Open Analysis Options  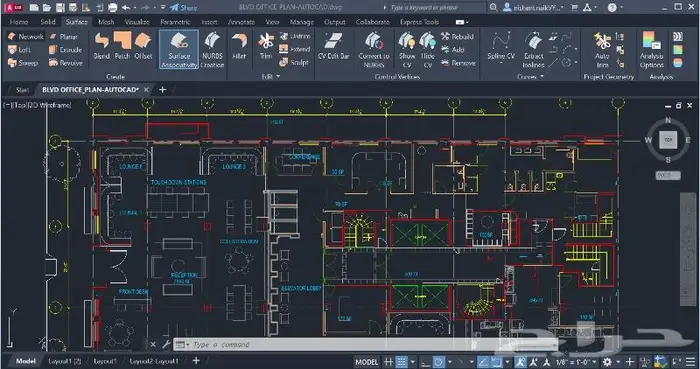(652, 50)
